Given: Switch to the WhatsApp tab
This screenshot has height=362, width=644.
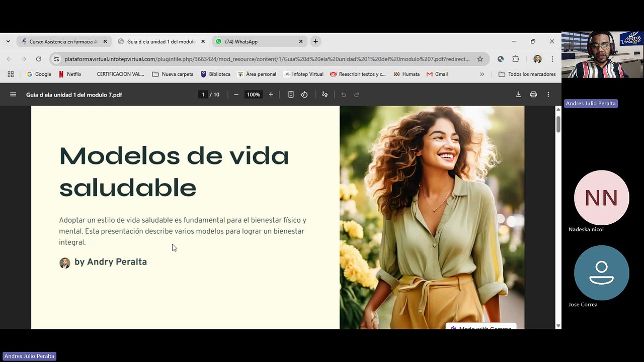Looking at the screenshot, I should (259, 42).
